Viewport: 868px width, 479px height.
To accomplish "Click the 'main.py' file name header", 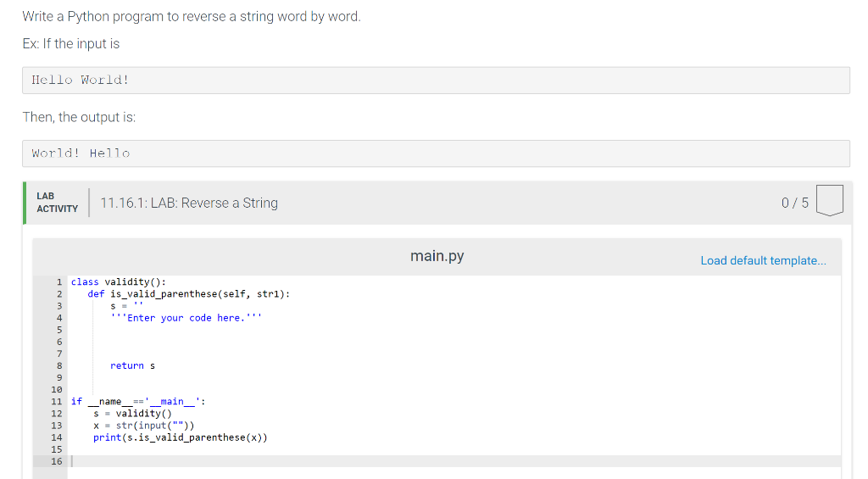I will pyautogui.click(x=437, y=256).
